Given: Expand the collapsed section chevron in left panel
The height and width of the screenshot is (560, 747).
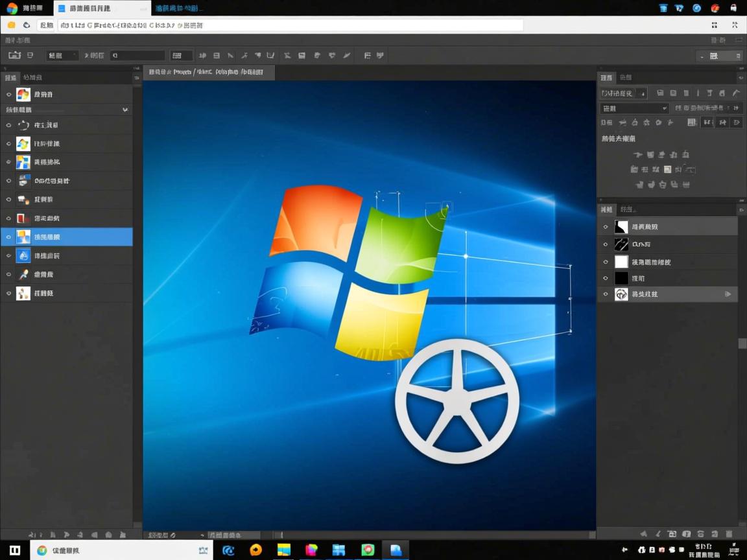Looking at the screenshot, I should [x=126, y=109].
